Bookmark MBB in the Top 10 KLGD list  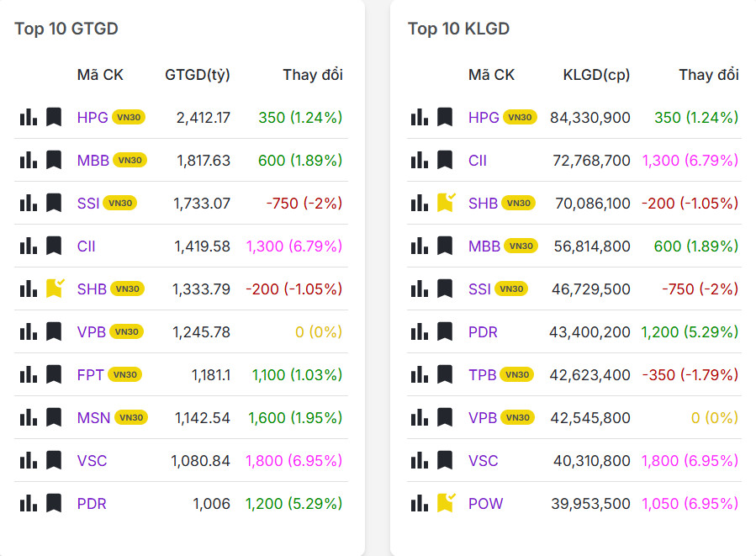[445, 246]
